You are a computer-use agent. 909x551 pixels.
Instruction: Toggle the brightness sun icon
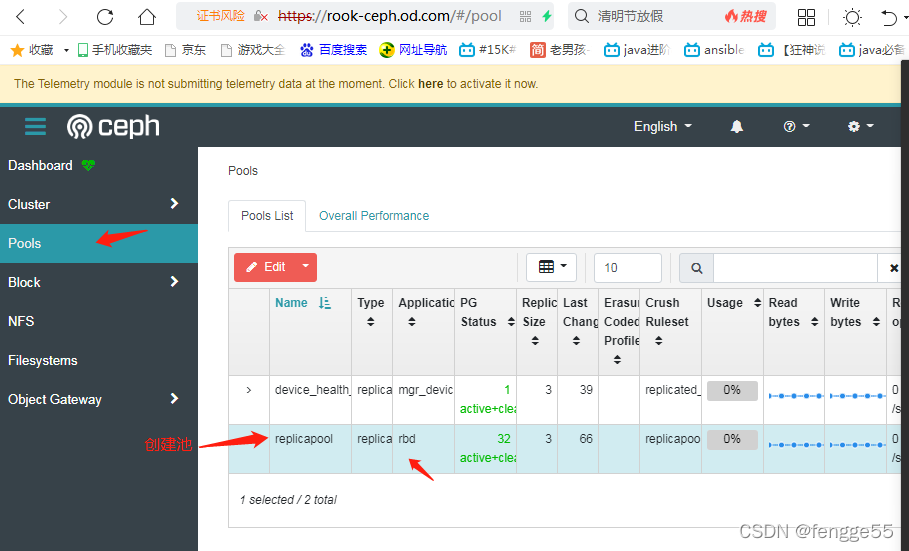coord(852,17)
